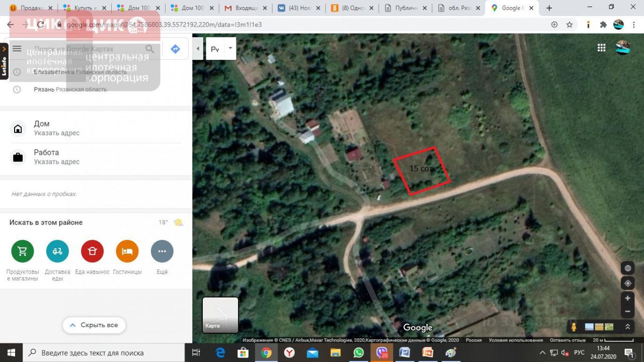
Task: Open Ещё more categories
Action: [x=162, y=257]
